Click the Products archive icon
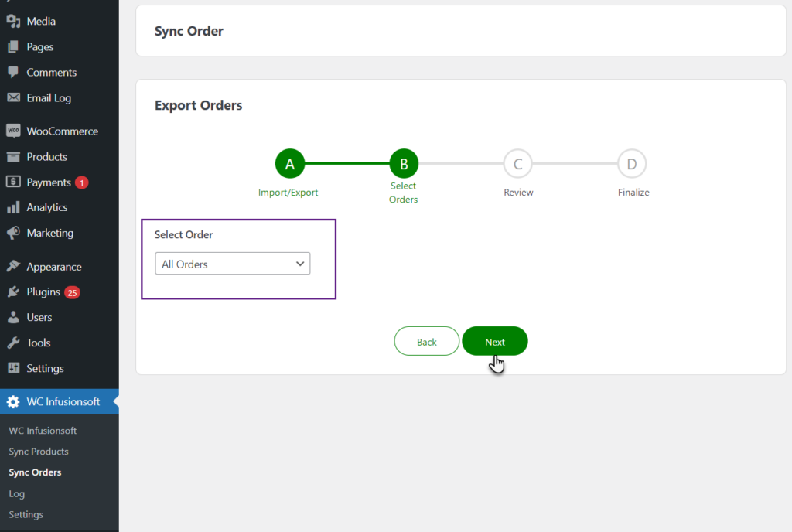This screenshot has width=792, height=532. [13, 156]
